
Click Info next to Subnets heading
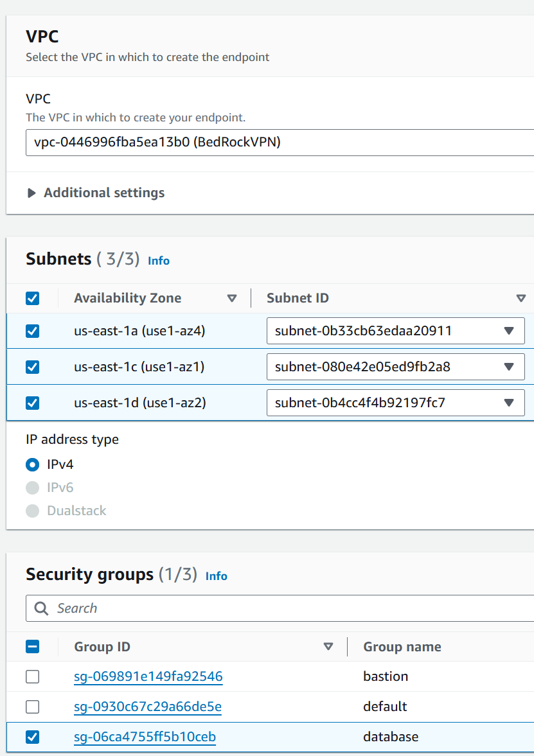[x=158, y=261]
